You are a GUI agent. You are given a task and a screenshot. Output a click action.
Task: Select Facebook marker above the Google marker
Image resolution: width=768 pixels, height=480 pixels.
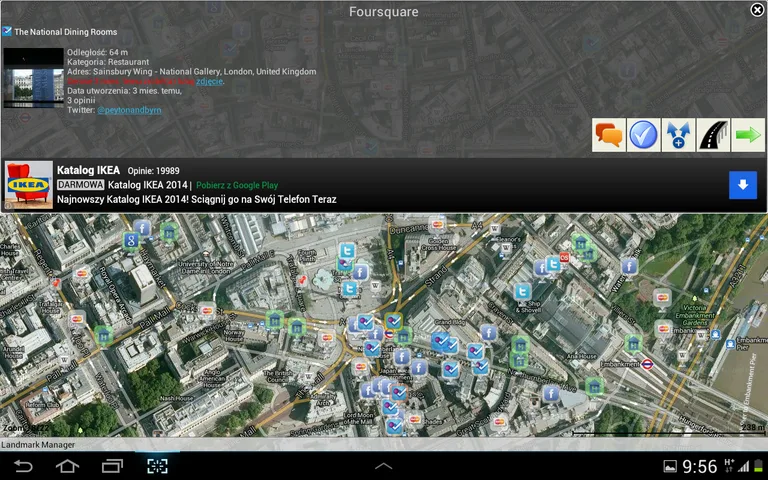point(142,228)
